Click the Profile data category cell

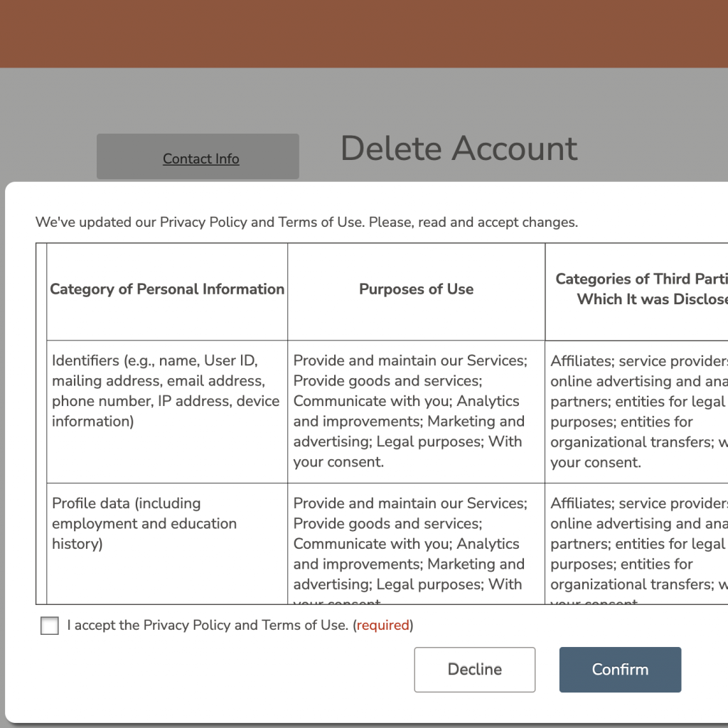144,524
